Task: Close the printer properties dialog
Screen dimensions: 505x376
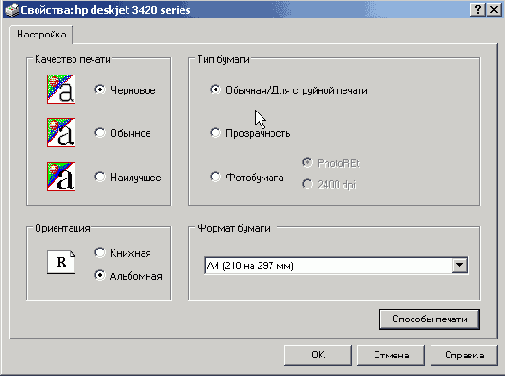Action: pyautogui.click(x=494, y=10)
